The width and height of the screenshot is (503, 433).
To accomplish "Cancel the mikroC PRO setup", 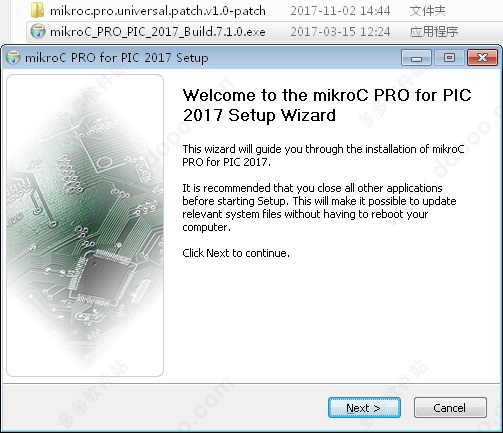I will (450, 407).
